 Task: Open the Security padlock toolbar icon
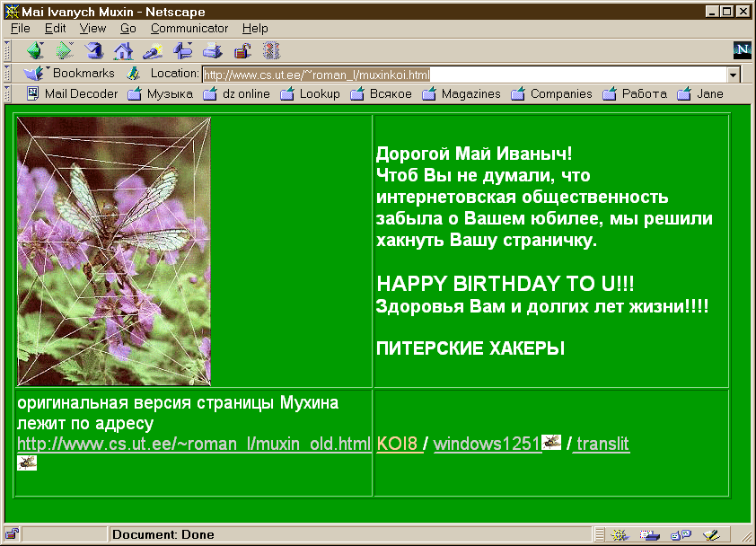[x=242, y=50]
